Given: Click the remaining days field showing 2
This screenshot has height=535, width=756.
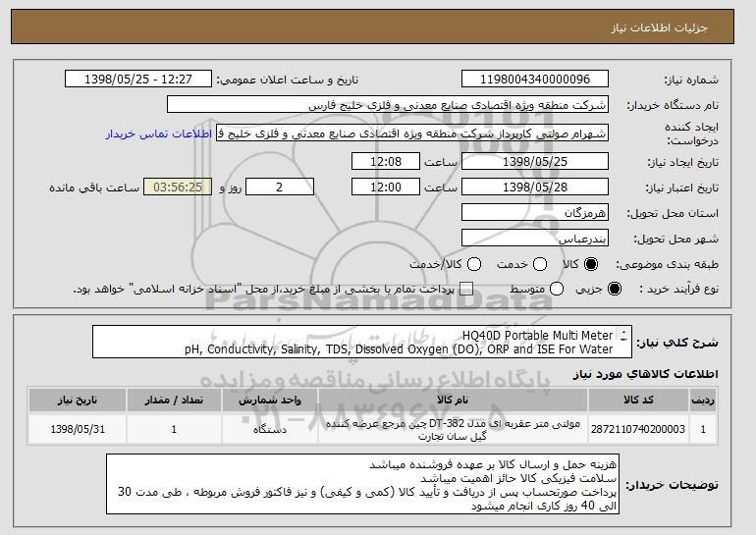Looking at the screenshot, I should (x=280, y=187).
